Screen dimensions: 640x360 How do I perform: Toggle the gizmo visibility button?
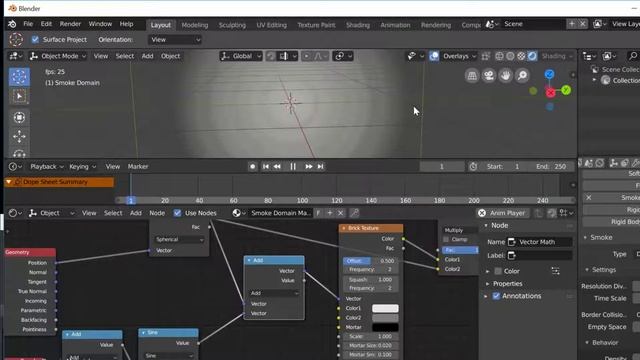412,56
